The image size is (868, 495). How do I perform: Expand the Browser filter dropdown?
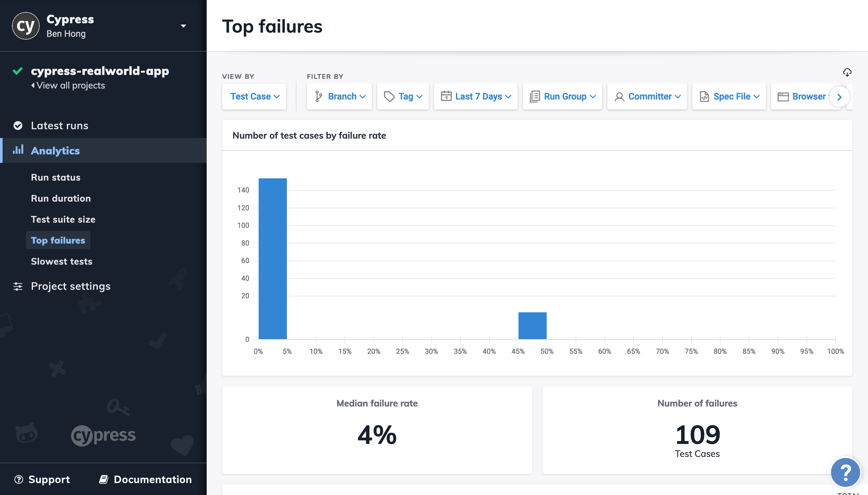tap(807, 97)
